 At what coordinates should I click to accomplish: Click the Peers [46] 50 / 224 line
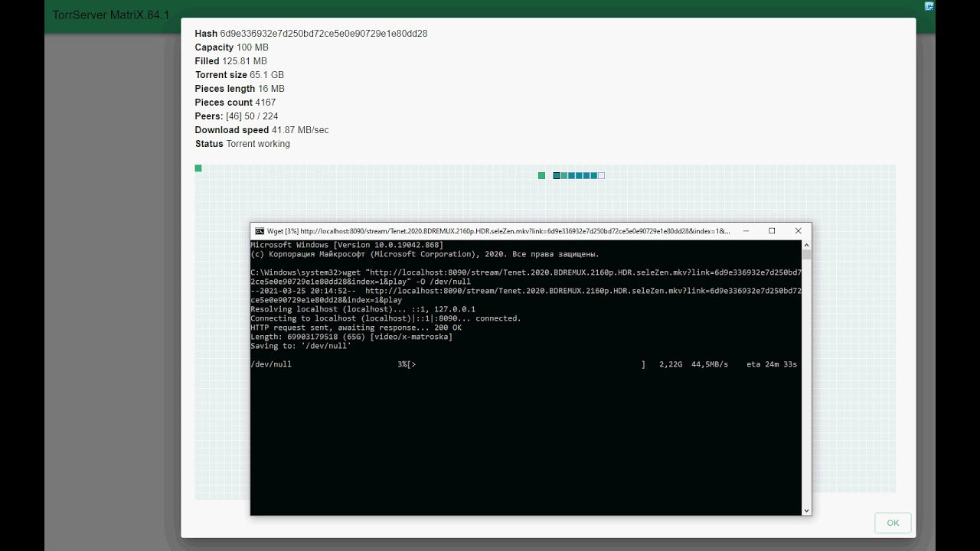coord(237,116)
